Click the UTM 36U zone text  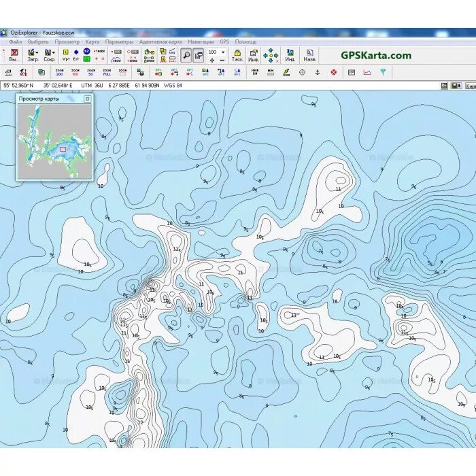(x=92, y=86)
